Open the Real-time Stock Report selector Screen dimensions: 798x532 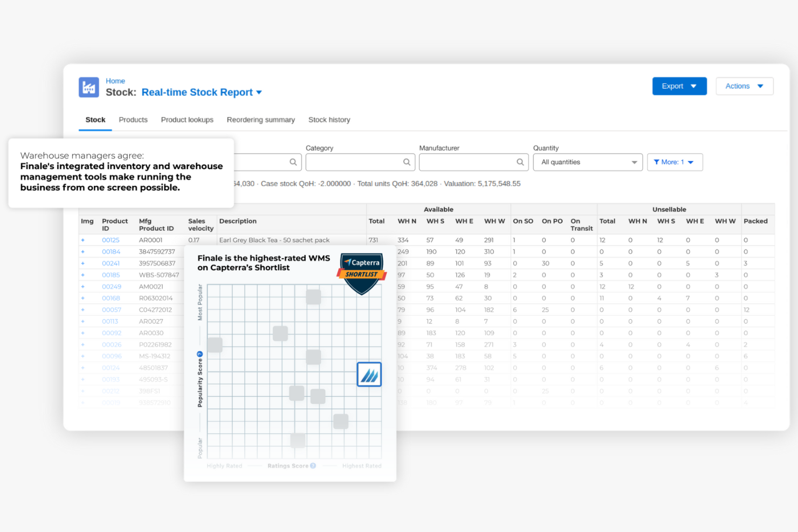coord(202,92)
